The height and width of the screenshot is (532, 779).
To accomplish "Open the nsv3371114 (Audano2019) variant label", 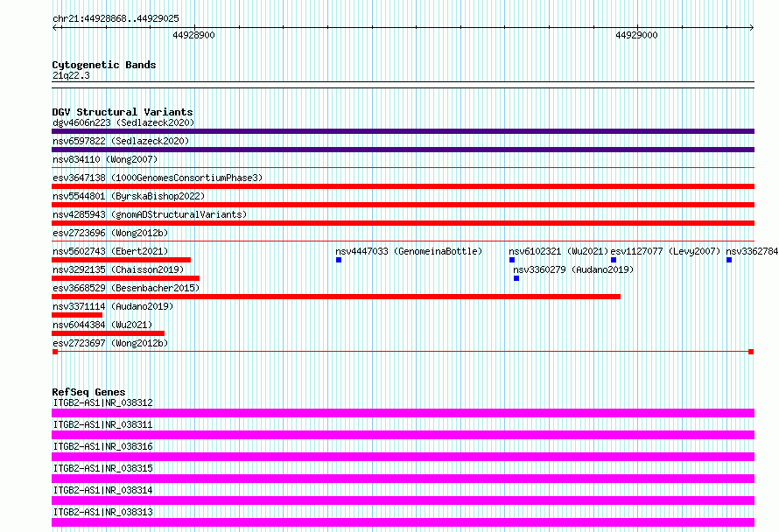I will click(x=113, y=306).
